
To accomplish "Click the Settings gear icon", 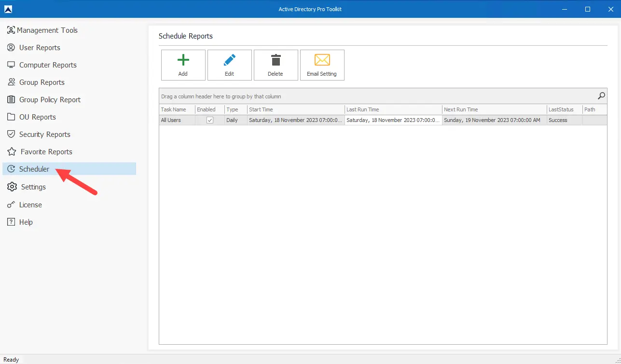I will (12, 187).
